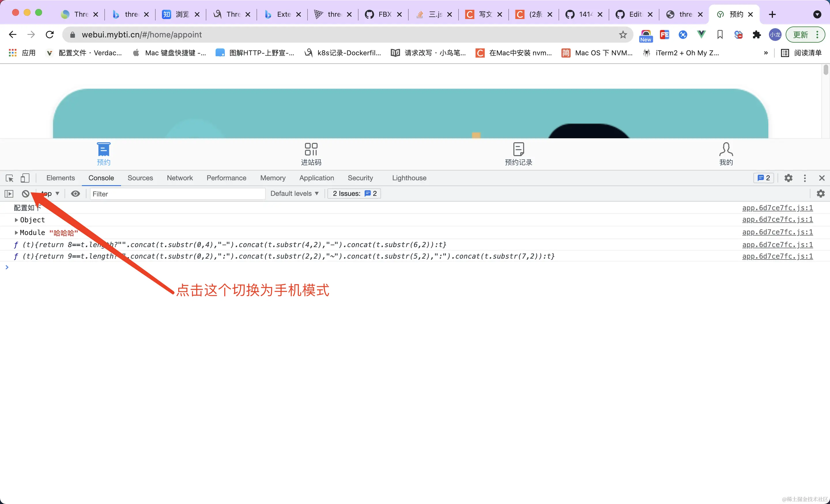The image size is (830, 504).
Task: Reload the page with the refresh icon
Action: pyautogui.click(x=50, y=35)
